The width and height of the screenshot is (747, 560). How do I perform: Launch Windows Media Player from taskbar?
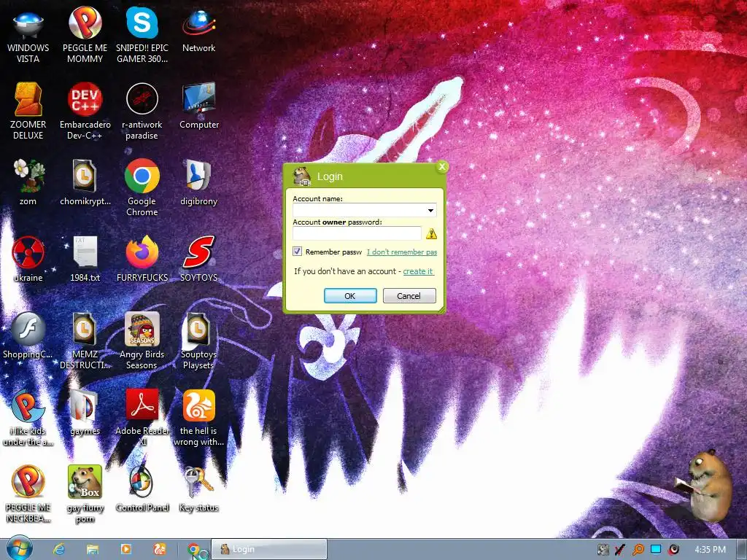pos(125,549)
